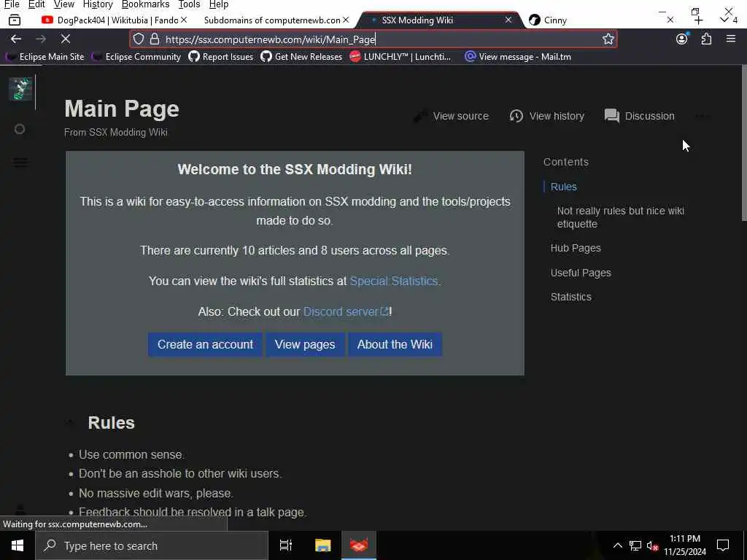Open the Tools menu

[189, 4]
